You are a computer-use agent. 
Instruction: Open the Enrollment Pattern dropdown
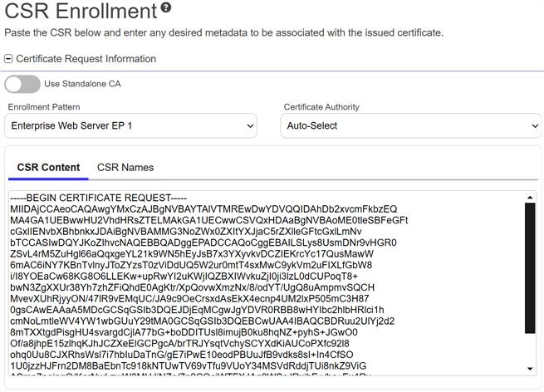click(x=131, y=125)
